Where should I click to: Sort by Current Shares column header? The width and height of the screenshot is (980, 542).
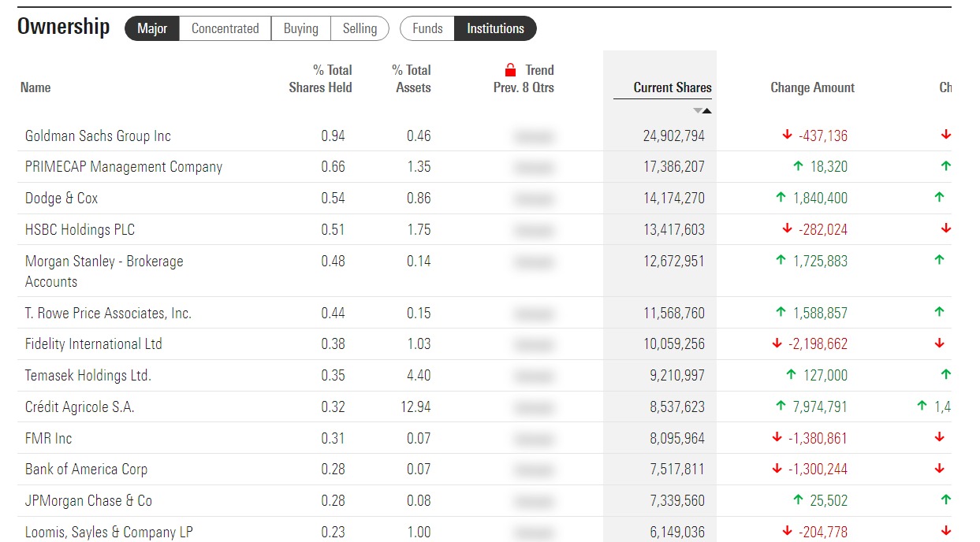672,87
